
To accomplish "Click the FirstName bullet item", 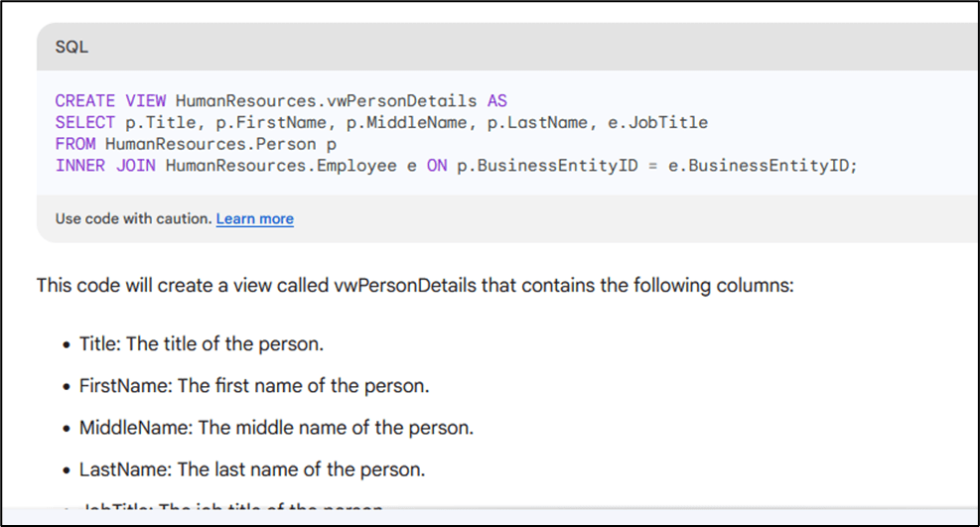I will [x=254, y=386].
